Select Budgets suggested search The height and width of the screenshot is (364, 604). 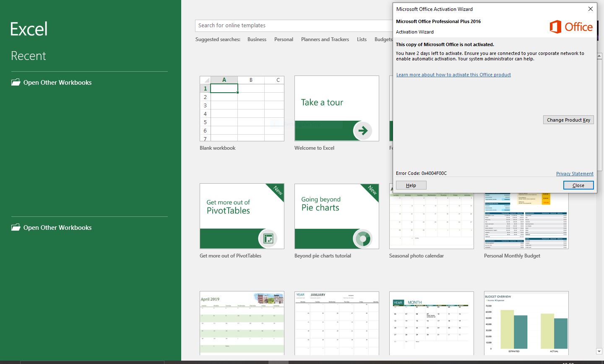click(383, 39)
